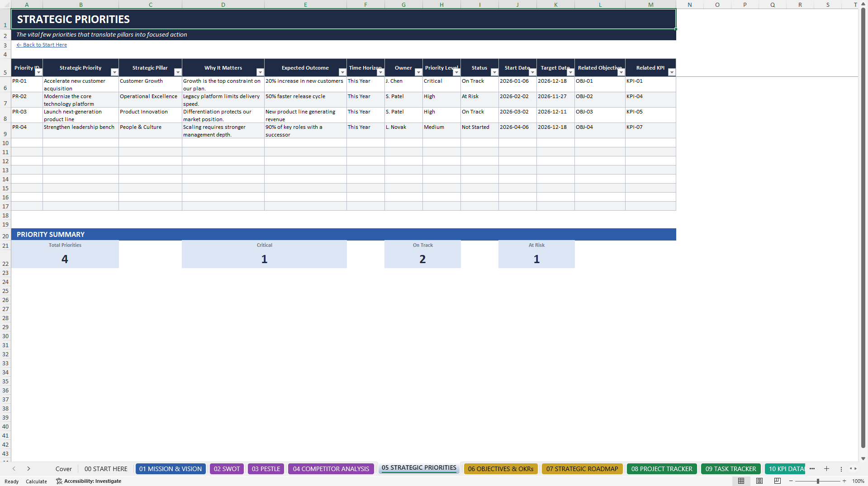868x486 pixels.
Task: Open Status column filter dropdown
Action: [x=494, y=72]
